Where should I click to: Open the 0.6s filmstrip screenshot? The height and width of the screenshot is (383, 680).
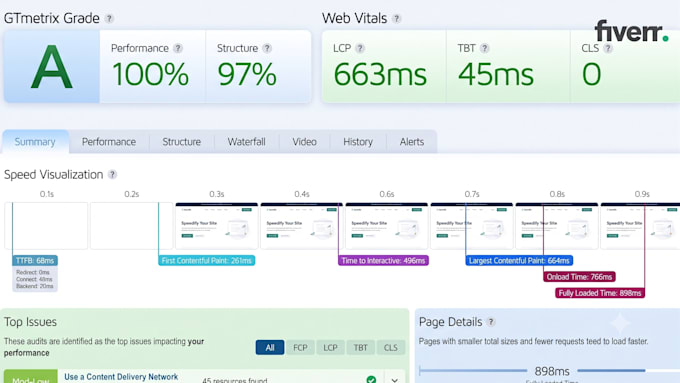pyautogui.click(x=386, y=226)
